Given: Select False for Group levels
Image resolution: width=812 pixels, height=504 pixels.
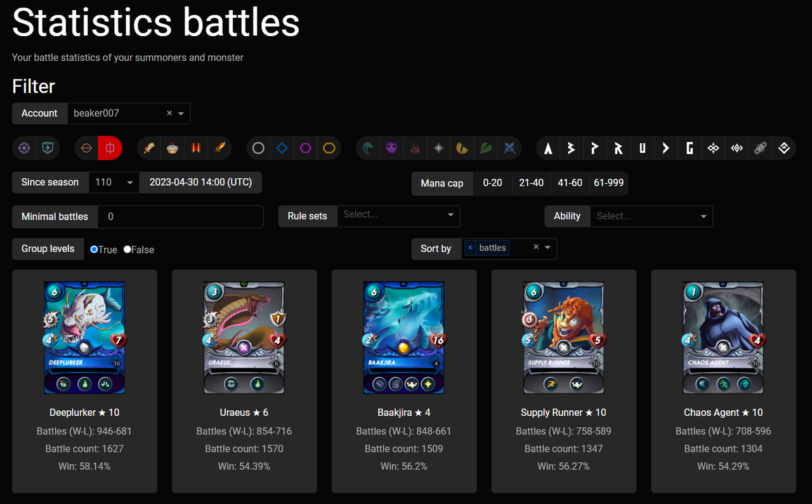Looking at the screenshot, I should [128, 250].
